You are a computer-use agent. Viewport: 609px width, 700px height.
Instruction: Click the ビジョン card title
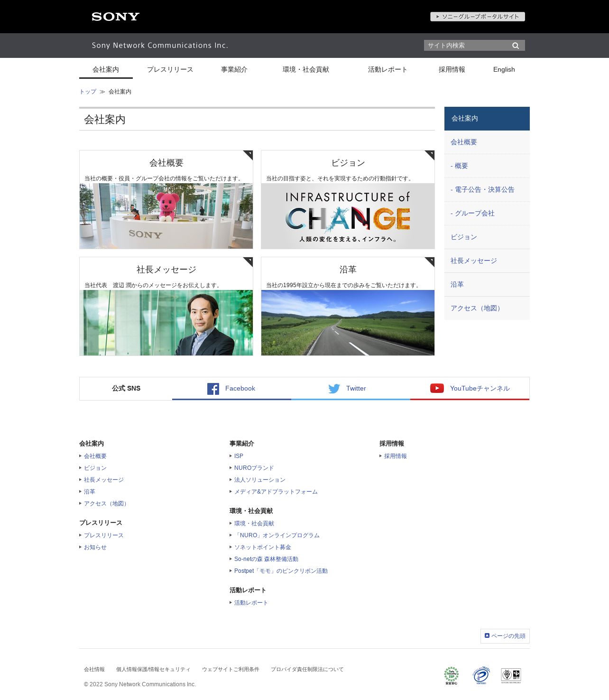(348, 163)
